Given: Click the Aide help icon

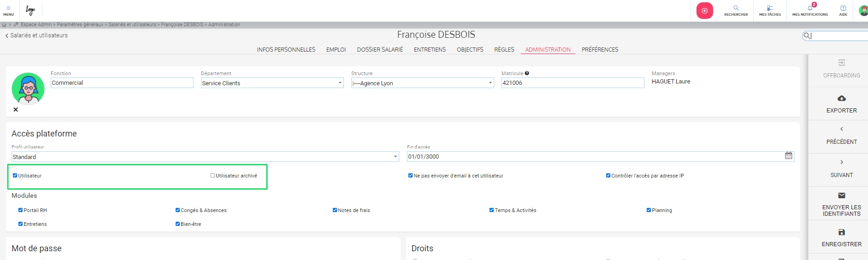Looking at the screenshot, I should (843, 8).
